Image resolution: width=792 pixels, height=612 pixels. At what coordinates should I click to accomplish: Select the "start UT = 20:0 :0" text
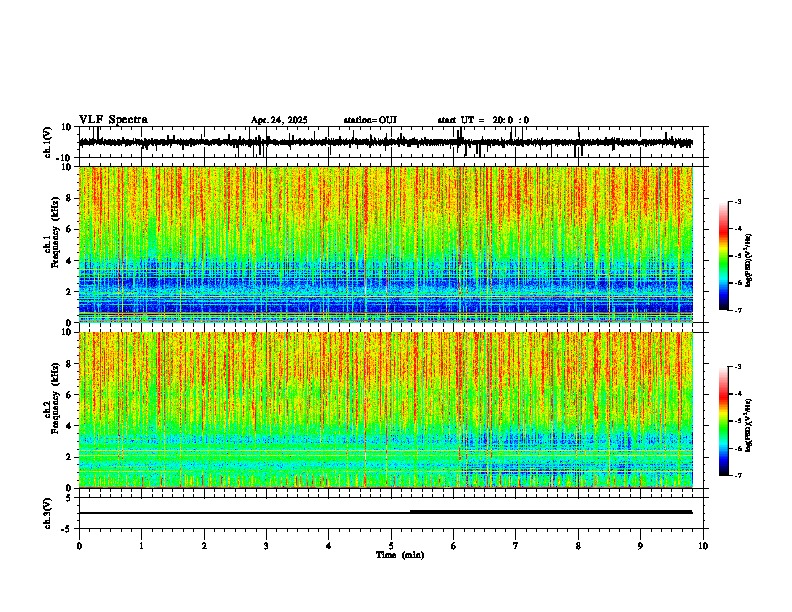pos(483,120)
